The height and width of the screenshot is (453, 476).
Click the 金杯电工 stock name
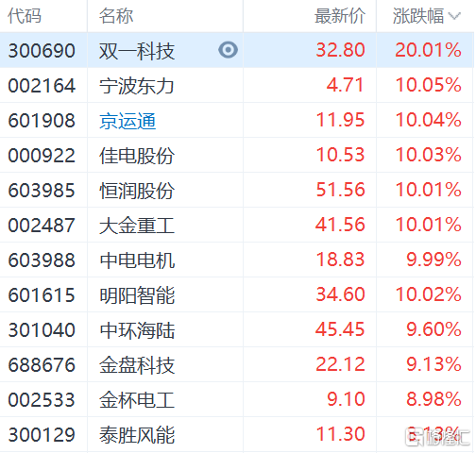tap(137, 400)
